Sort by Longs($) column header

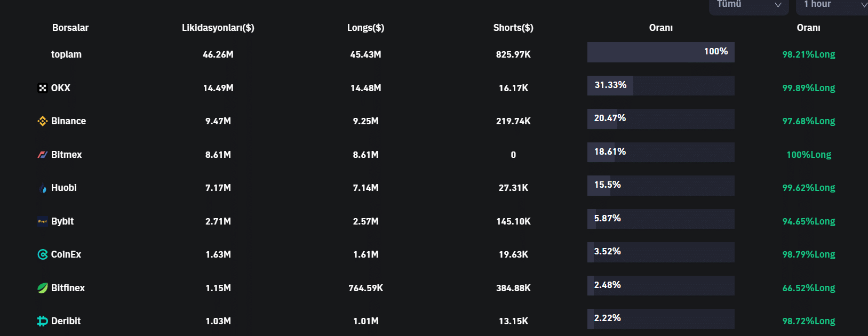coord(365,28)
